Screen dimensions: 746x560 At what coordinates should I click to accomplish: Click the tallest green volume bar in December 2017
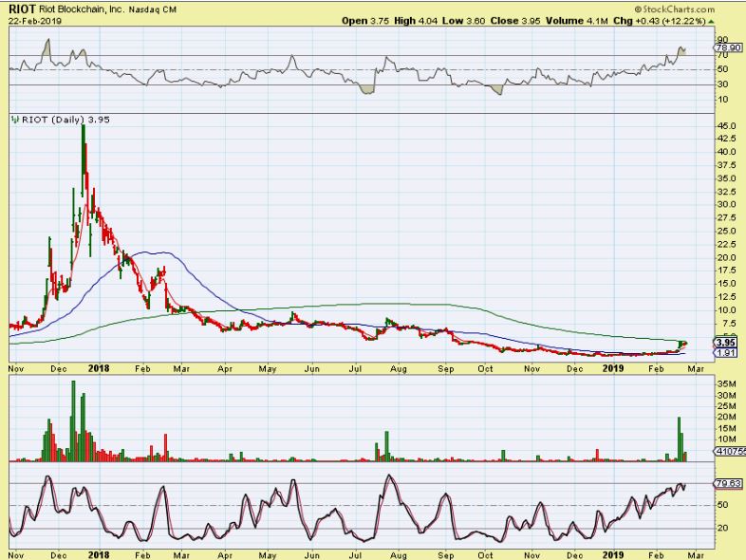click(73, 420)
